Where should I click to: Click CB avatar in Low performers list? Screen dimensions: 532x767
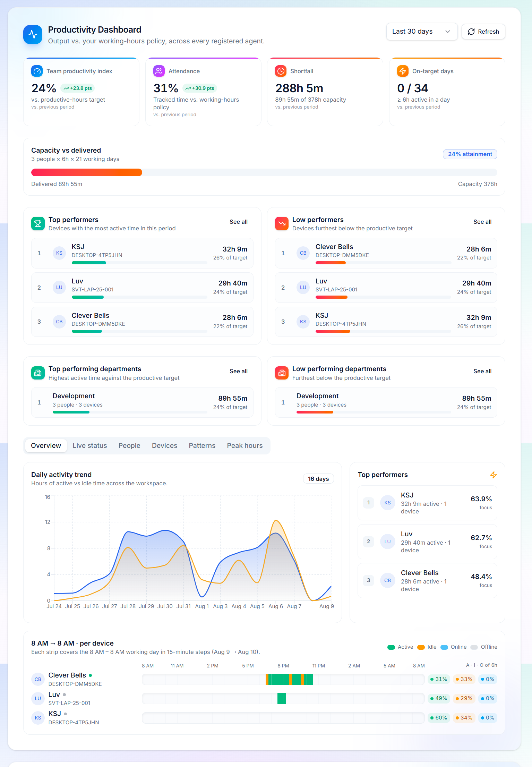click(x=303, y=253)
